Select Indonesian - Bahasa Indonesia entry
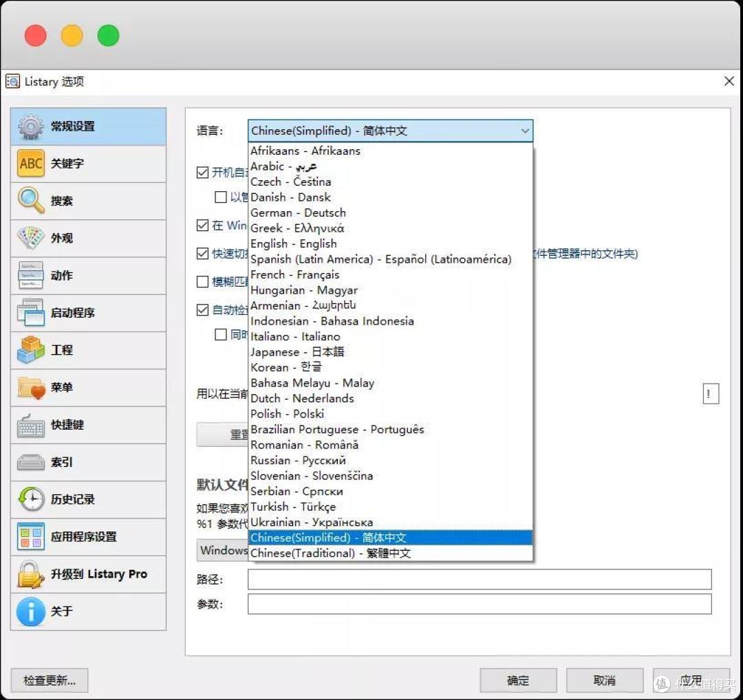This screenshot has height=700, width=743. pyautogui.click(x=391, y=321)
